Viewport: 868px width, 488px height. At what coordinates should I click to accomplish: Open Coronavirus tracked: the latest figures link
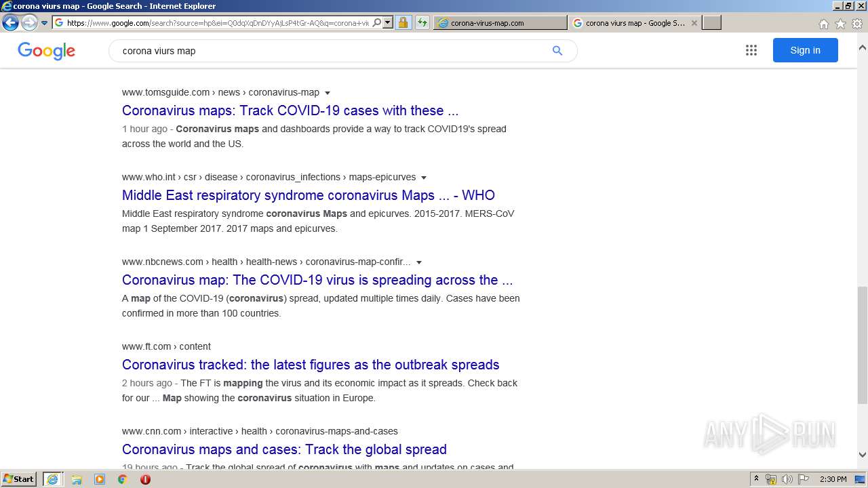(311, 365)
